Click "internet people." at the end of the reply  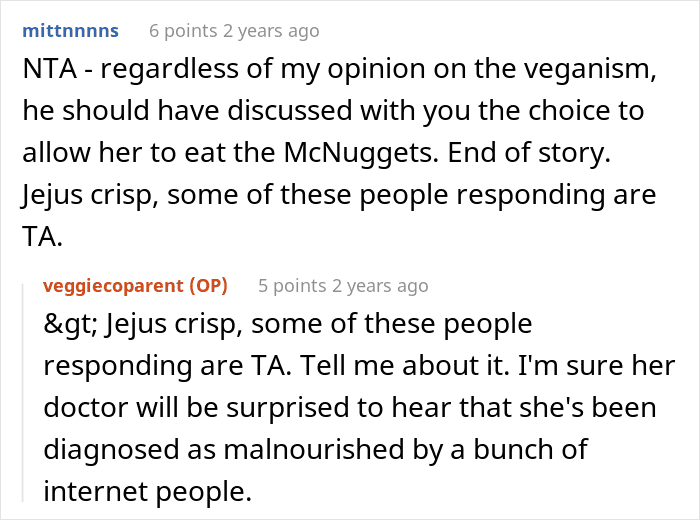tap(148, 491)
